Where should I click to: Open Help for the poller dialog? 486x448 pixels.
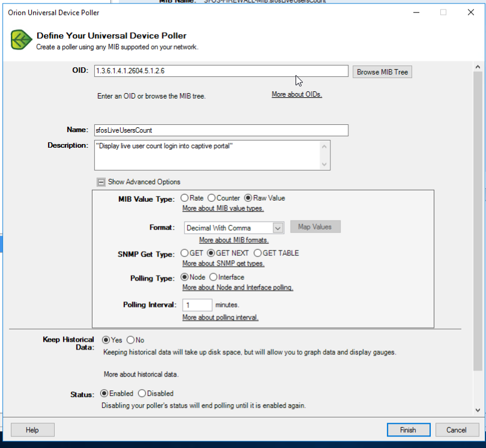pos(32,430)
